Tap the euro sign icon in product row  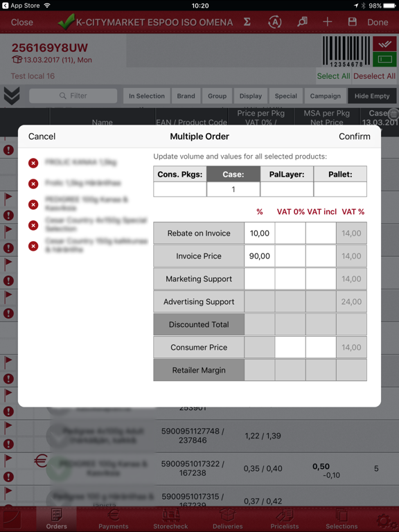(41, 461)
